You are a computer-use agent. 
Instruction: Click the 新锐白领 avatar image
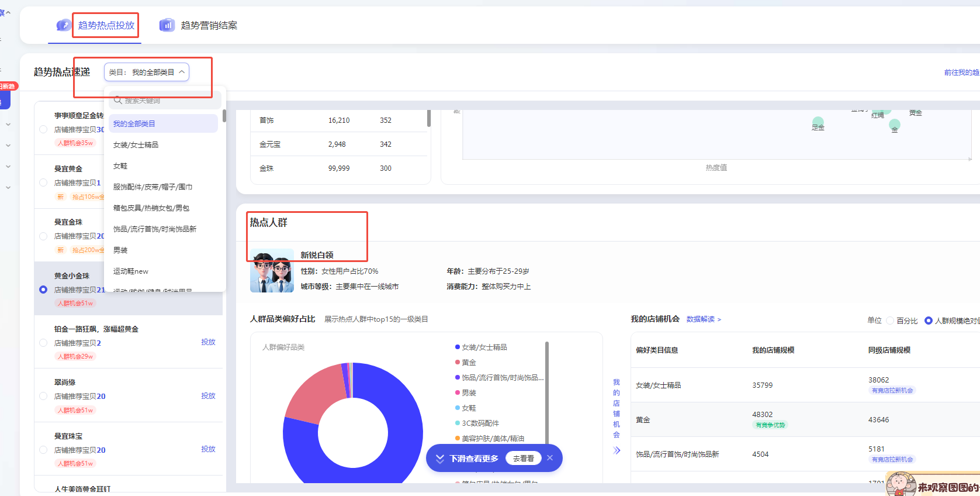tap(272, 271)
